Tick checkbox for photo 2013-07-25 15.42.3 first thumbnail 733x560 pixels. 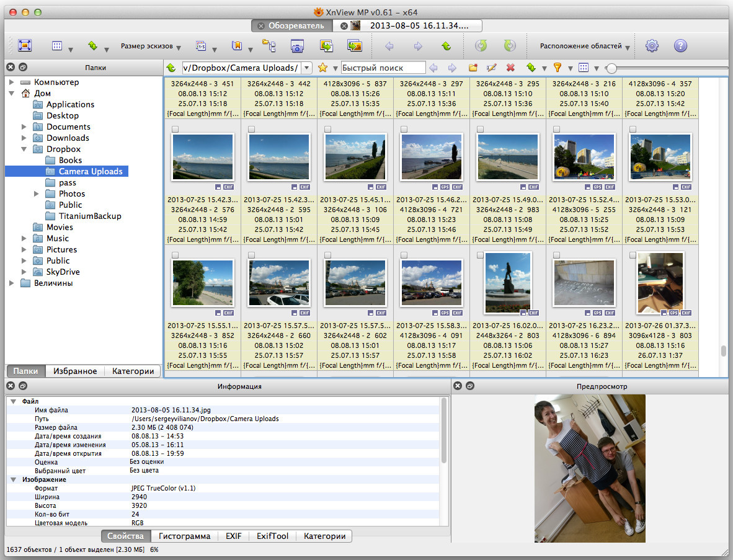coord(175,129)
